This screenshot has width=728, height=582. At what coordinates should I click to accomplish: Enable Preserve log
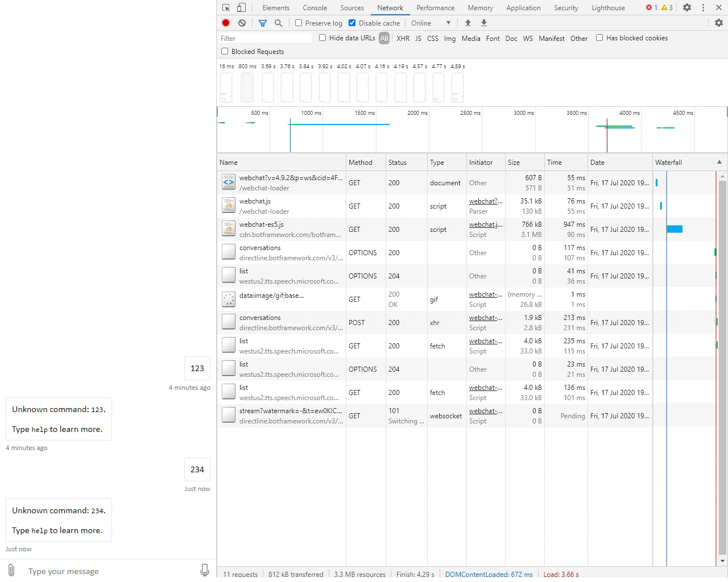298,23
